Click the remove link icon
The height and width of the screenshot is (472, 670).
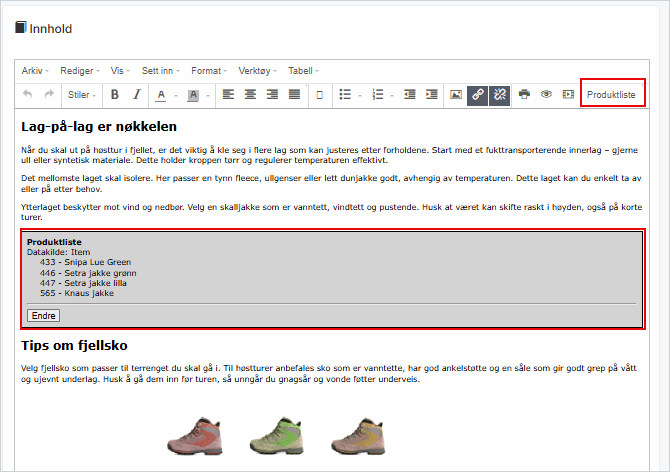(500, 95)
